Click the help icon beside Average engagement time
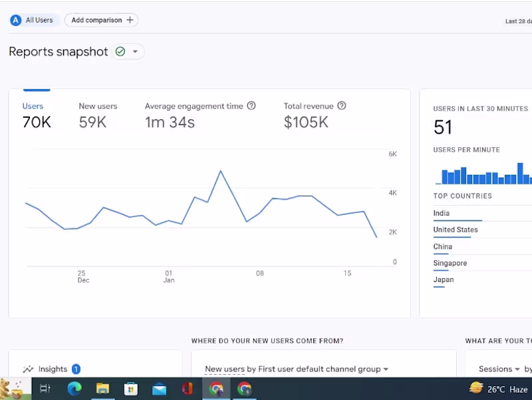 point(251,106)
